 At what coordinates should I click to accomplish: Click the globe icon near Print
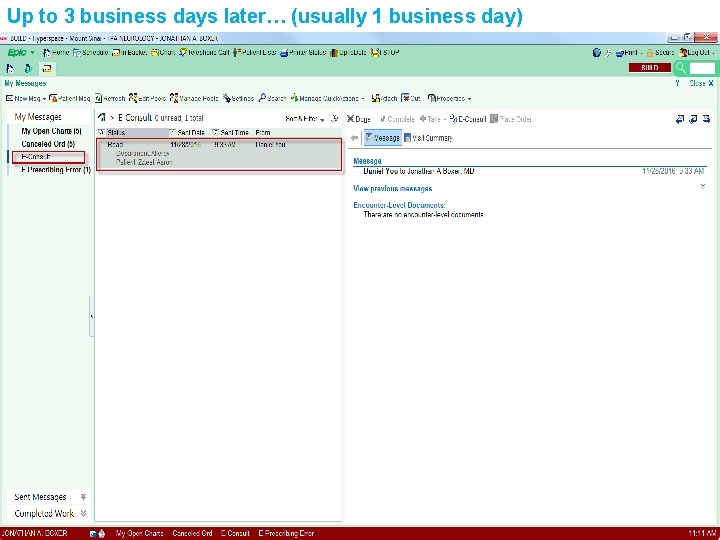(x=596, y=53)
